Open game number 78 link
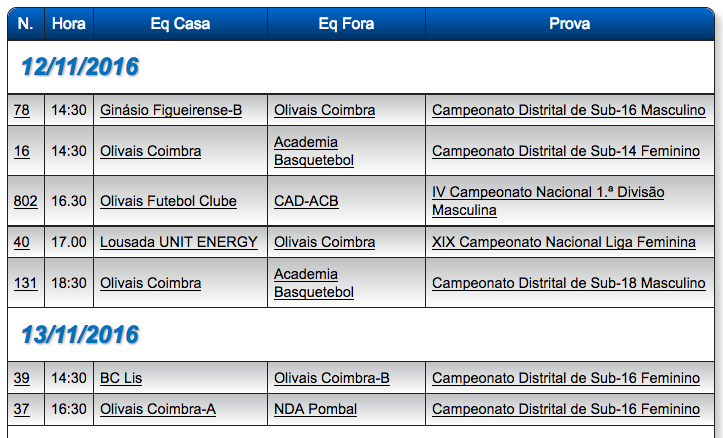This screenshot has height=438, width=723. [x=22, y=110]
